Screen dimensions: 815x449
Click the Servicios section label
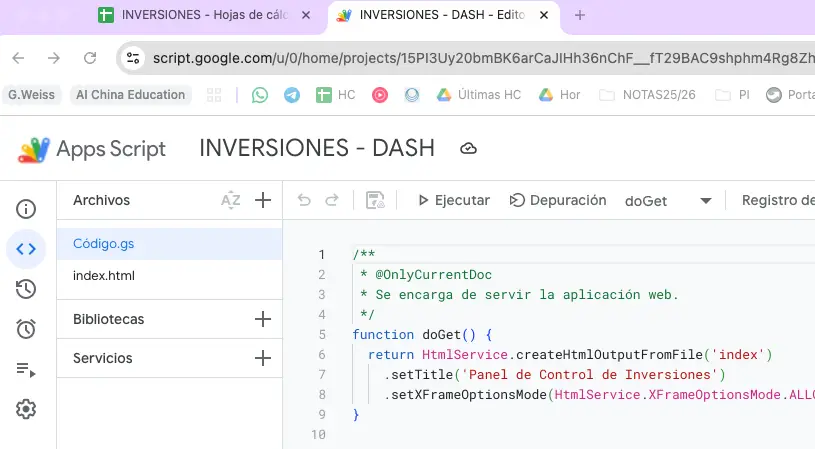(102, 358)
